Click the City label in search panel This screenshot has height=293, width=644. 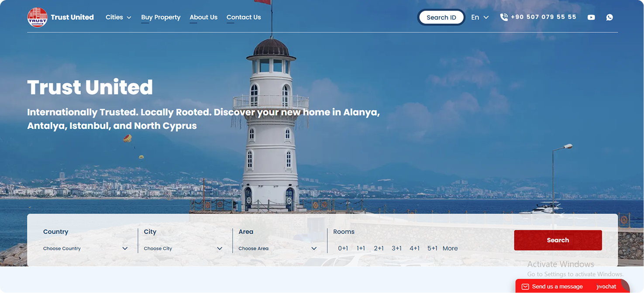(x=150, y=232)
